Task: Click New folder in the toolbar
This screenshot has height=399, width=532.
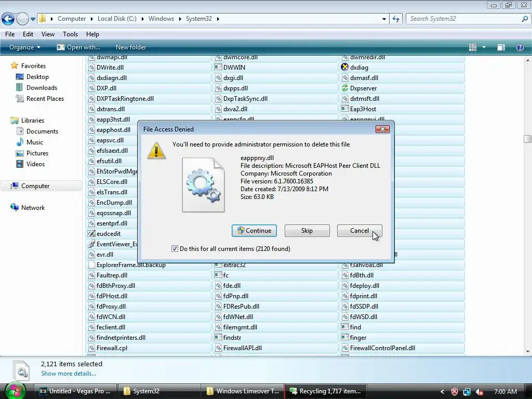Action: [131, 47]
